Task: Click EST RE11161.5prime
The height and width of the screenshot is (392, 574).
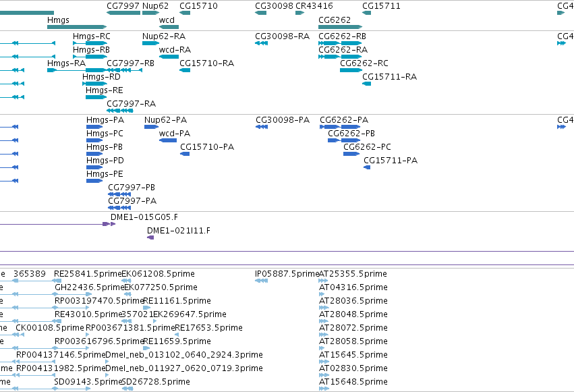Action: coord(177,301)
